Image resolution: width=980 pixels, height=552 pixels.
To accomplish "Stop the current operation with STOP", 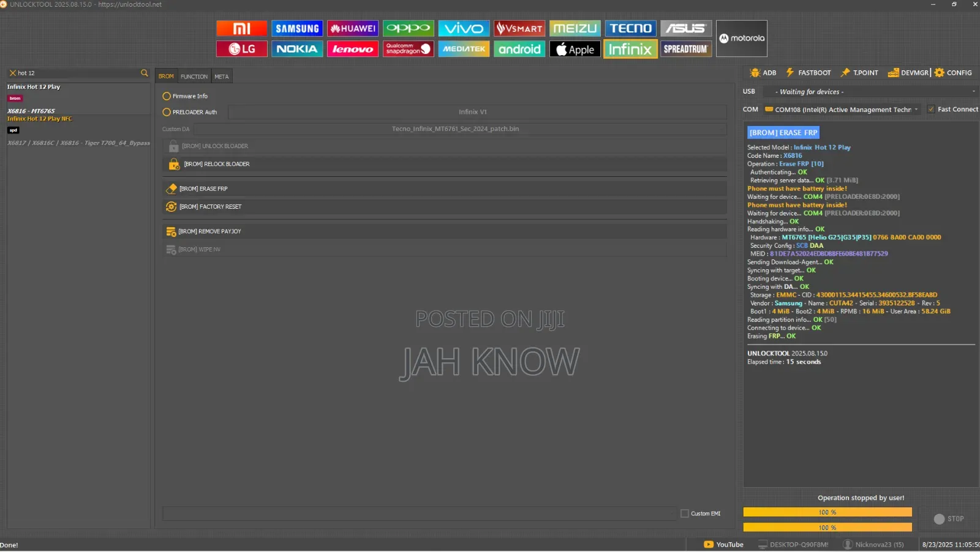I will (949, 519).
